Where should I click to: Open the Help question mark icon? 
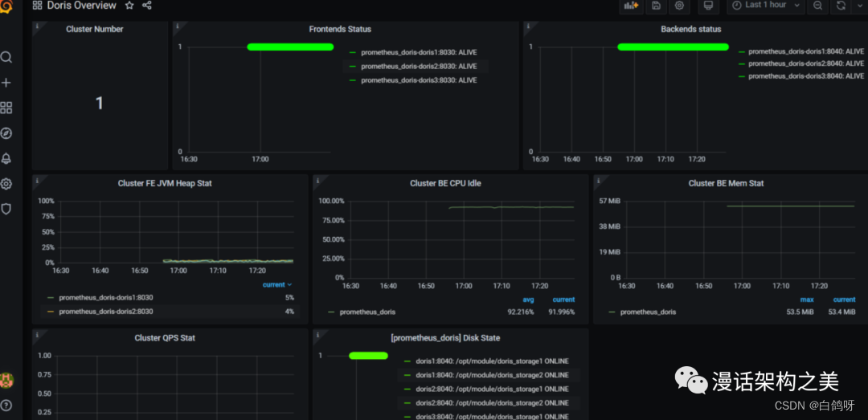tap(6, 405)
